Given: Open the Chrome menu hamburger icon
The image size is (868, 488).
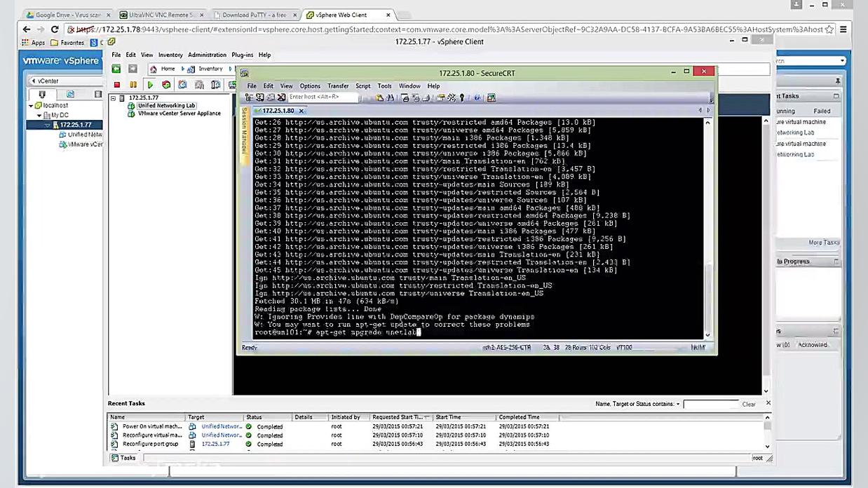Looking at the screenshot, I should coord(843,29).
